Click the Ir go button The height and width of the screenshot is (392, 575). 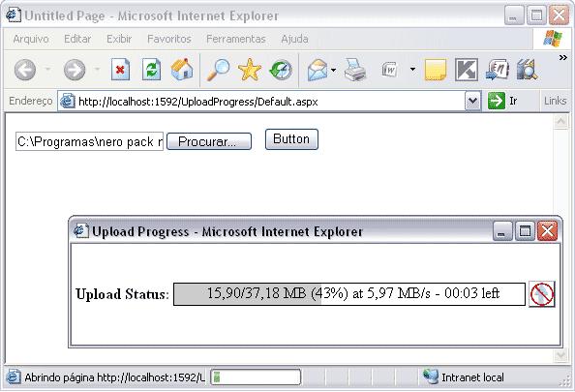pyautogui.click(x=502, y=101)
